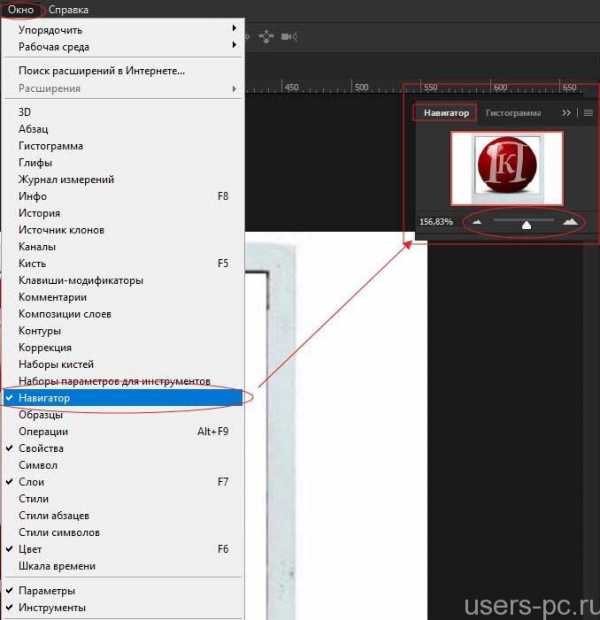Select the Глифы menu entry
This screenshot has height=620, width=600.
[x=123, y=163]
